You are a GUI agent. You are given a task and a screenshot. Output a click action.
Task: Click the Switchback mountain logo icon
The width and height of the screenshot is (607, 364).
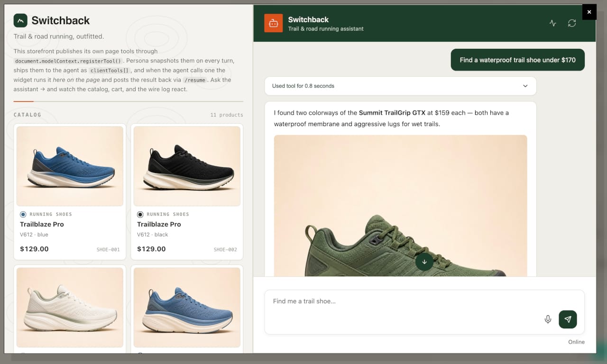pyautogui.click(x=20, y=20)
